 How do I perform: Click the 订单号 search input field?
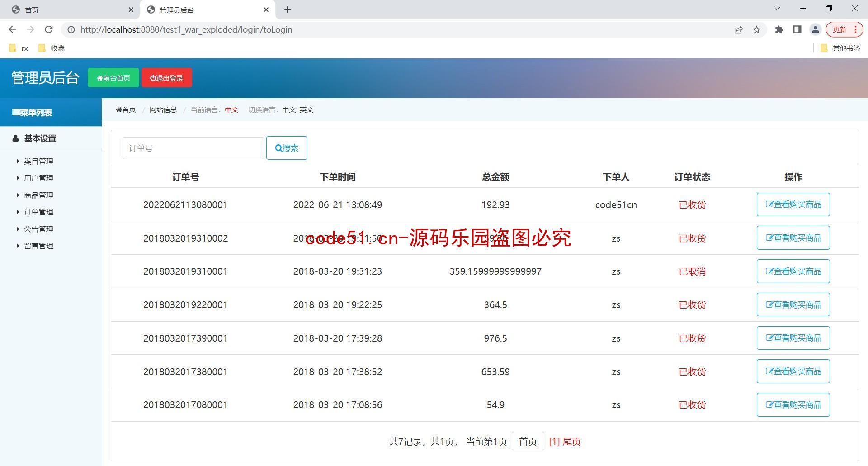point(193,148)
